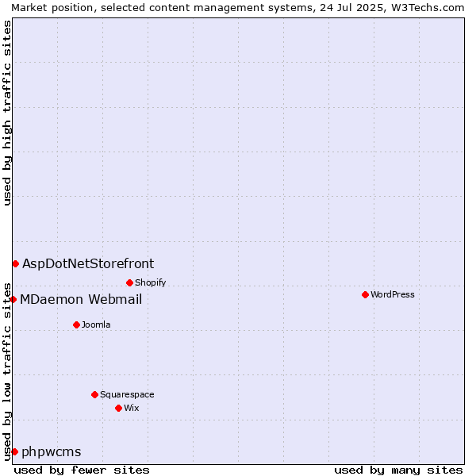Select the 'Squarespace' label text
The image size is (476, 476).
coord(127,394)
